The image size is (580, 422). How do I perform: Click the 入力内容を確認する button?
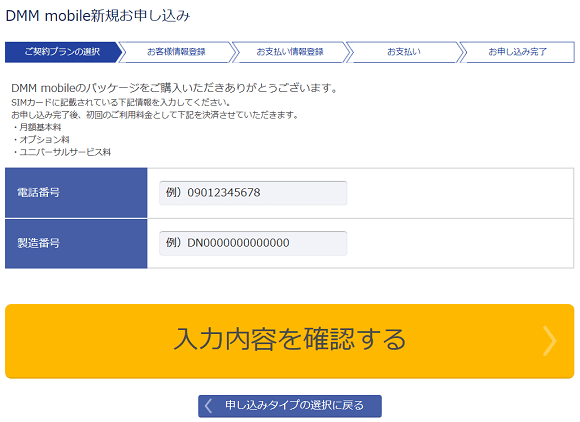[x=290, y=341]
